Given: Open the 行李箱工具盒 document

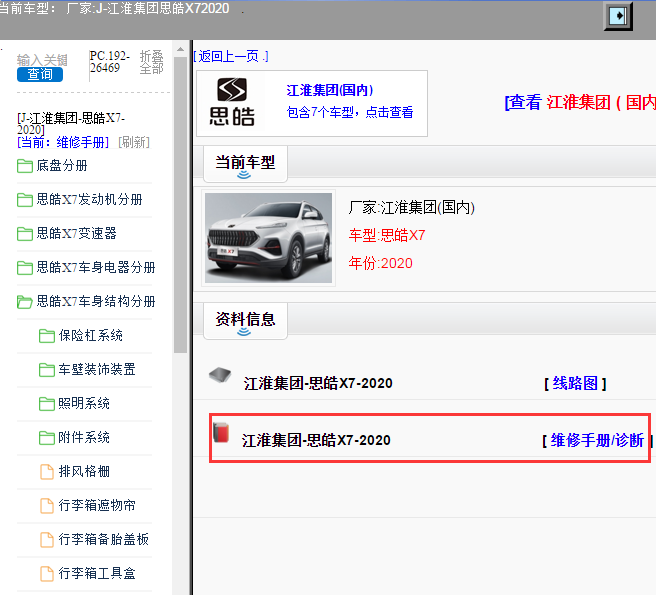Looking at the screenshot, I should pyautogui.click(x=97, y=573).
